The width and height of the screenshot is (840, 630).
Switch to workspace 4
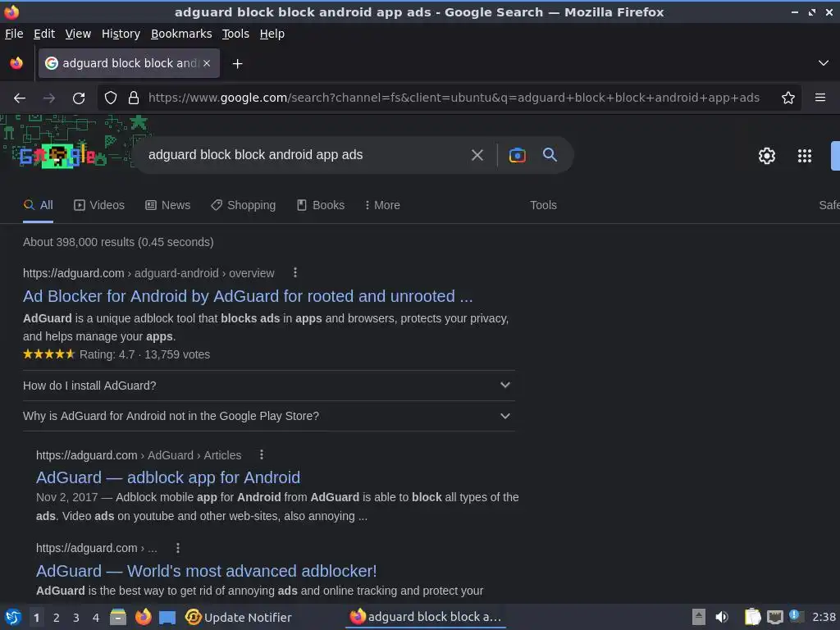pos(96,618)
